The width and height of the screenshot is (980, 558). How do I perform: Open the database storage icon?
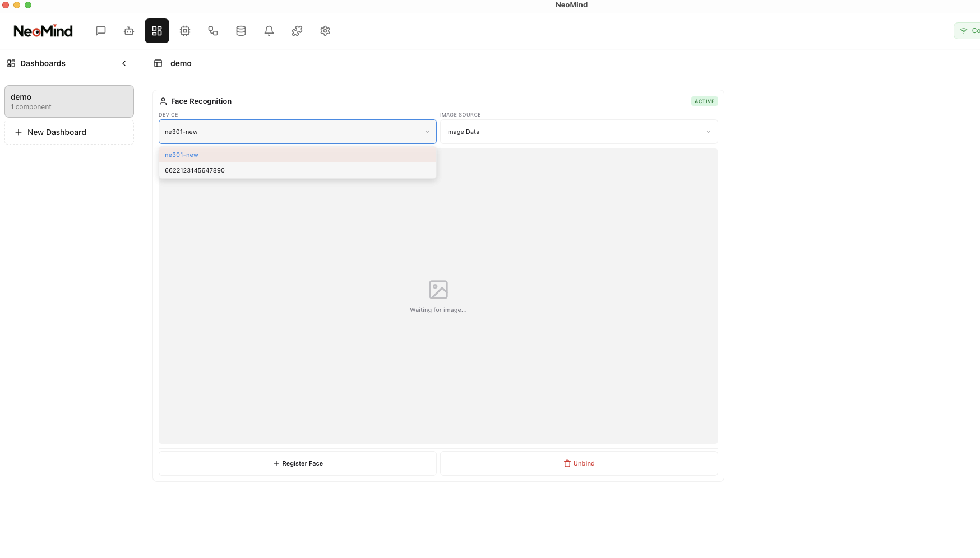pyautogui.click(x=241, y=31)
